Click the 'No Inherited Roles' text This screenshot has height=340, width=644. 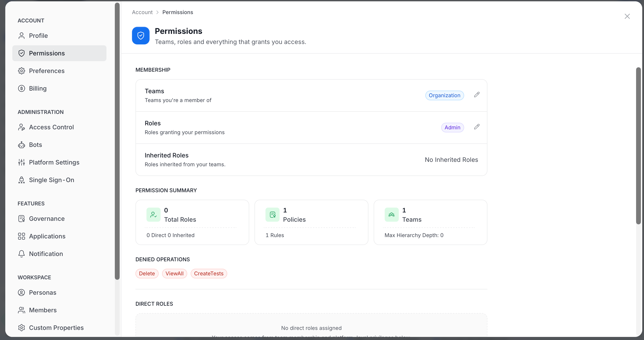coord(452,160)
